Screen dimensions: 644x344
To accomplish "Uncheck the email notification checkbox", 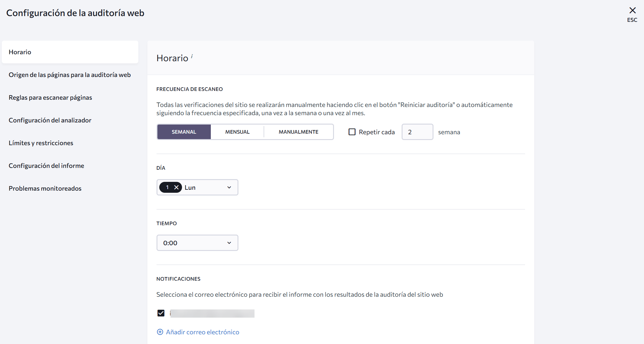I will tap(161, 313).
